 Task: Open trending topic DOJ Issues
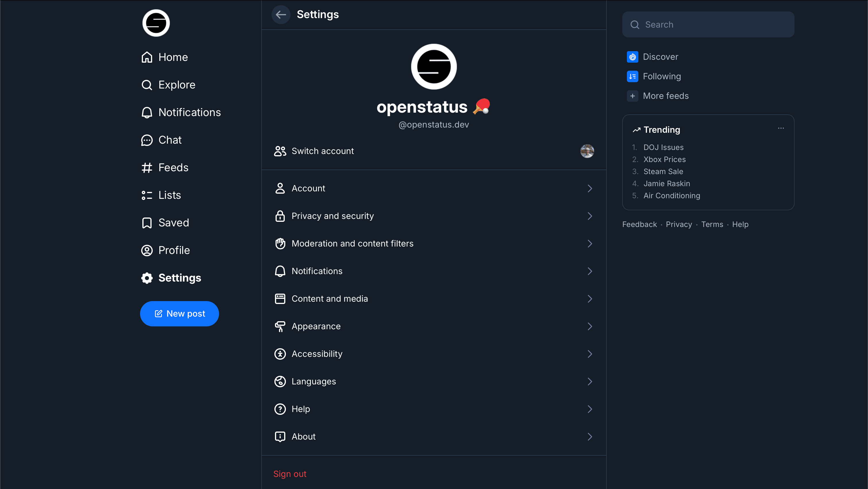point(663,147)
